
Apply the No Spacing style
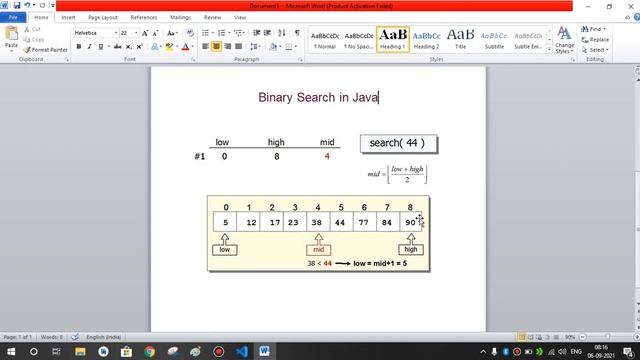359,40
